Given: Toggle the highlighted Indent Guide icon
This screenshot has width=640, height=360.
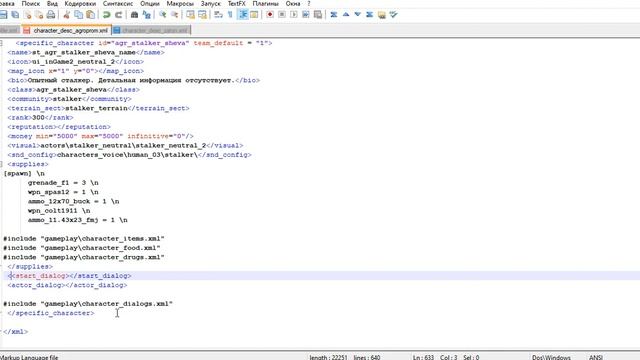Looking at the screenshot, I should tap(242, 15).
